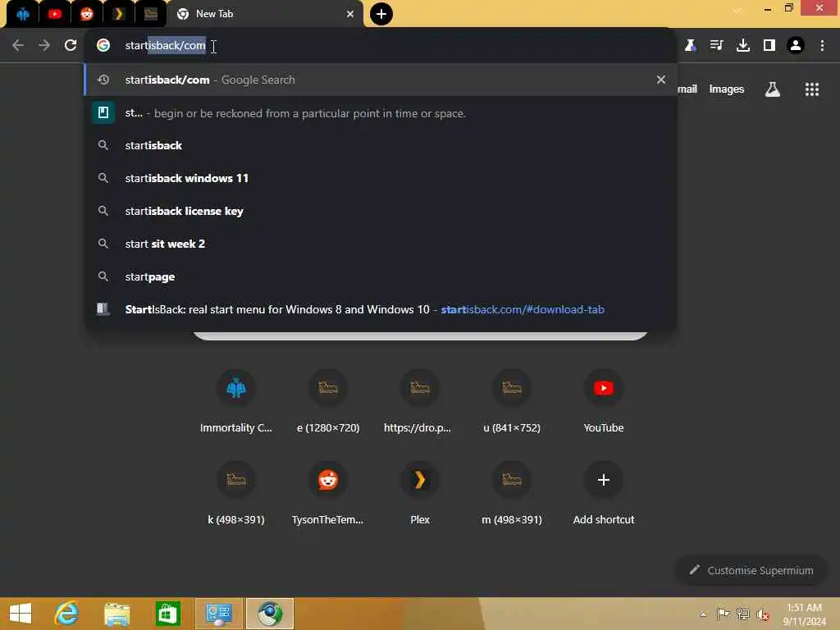Select 'startisback/com - Google Search' suggestion
This screenshot has width=840, height=630.
[381, 80]
